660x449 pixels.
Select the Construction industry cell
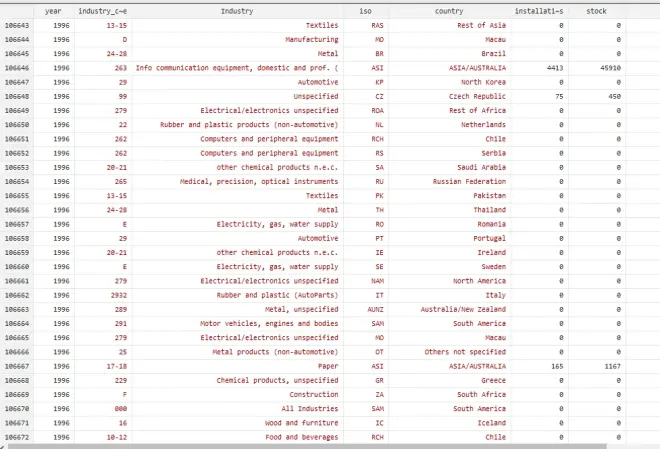(313, 394)
